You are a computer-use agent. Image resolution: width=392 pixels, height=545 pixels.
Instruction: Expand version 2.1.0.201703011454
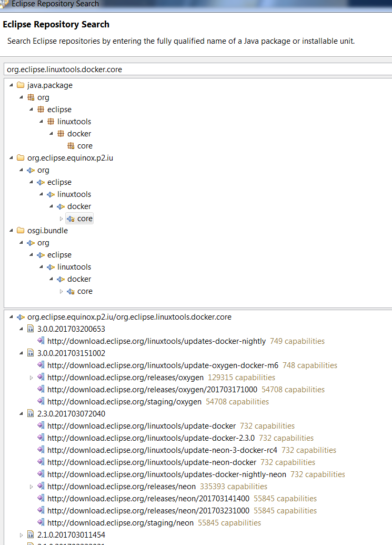(21, 535)
